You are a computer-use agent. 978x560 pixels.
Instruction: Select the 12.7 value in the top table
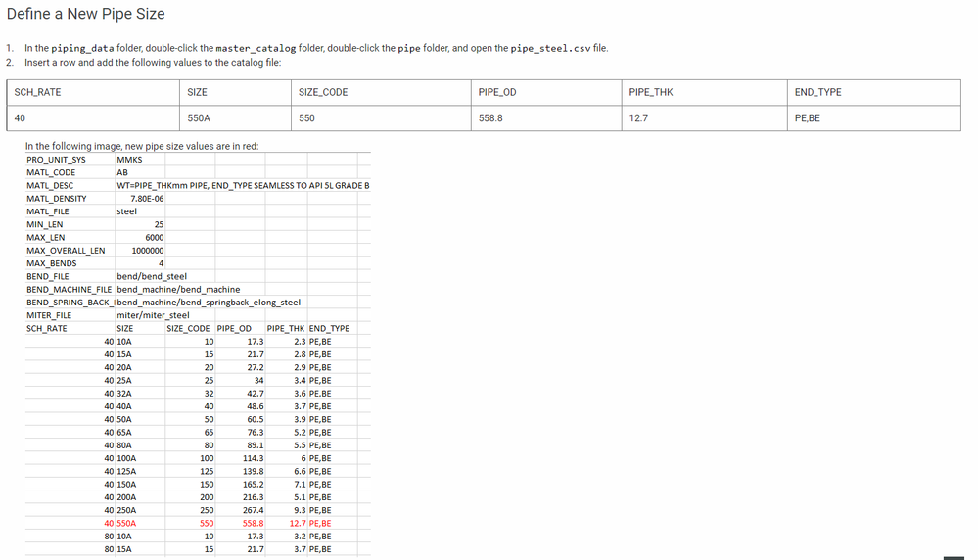[638, 117]
